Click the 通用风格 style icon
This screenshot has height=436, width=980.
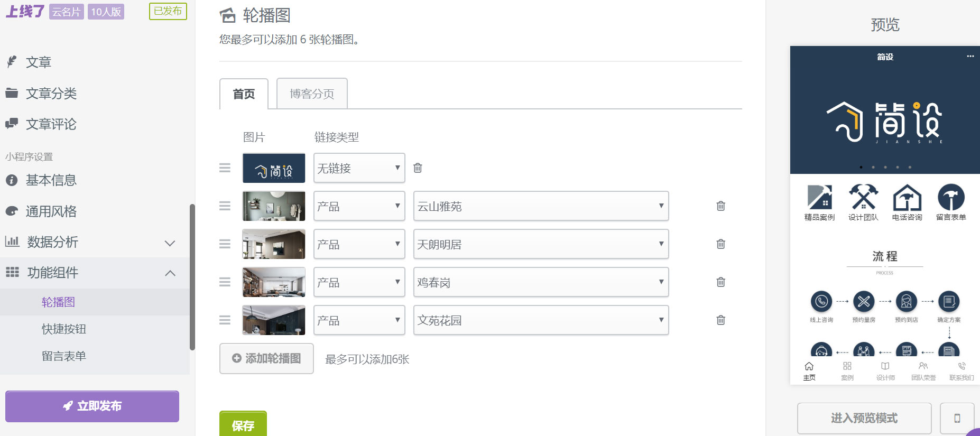(x=12, y=211)
